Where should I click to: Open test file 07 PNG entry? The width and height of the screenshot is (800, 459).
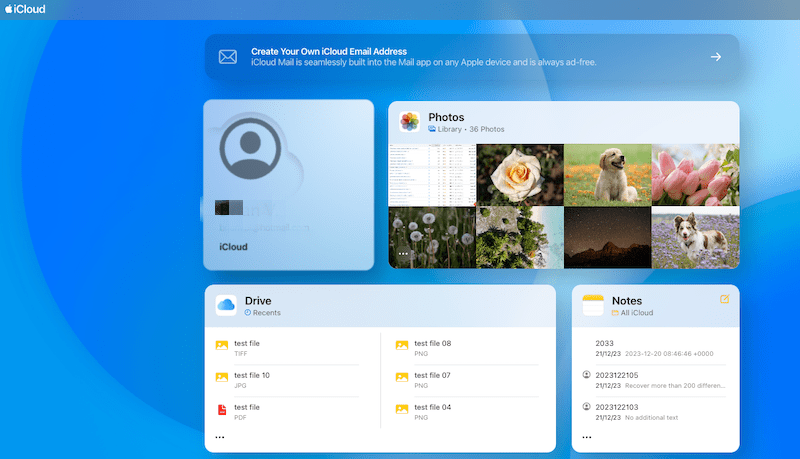pyautogui.click(x=467, y=380)
